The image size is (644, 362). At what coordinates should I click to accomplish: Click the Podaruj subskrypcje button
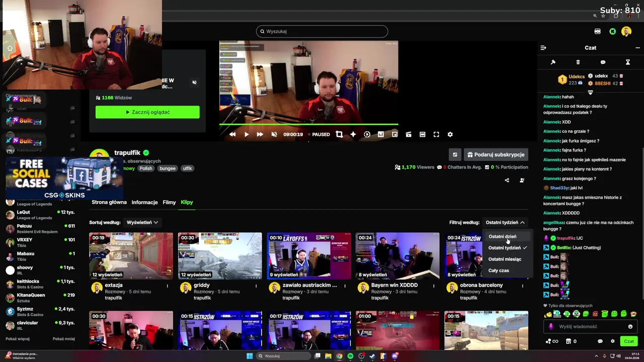point(496,154)
